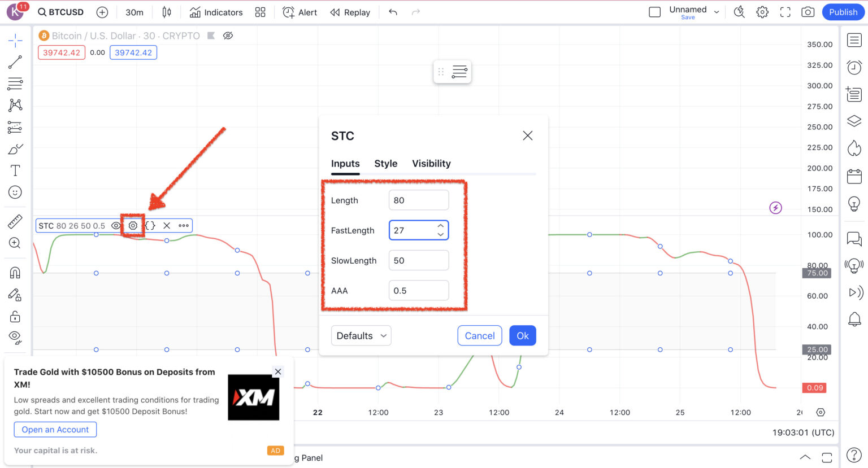Switch to the Style tab

[x=386, y=164]
